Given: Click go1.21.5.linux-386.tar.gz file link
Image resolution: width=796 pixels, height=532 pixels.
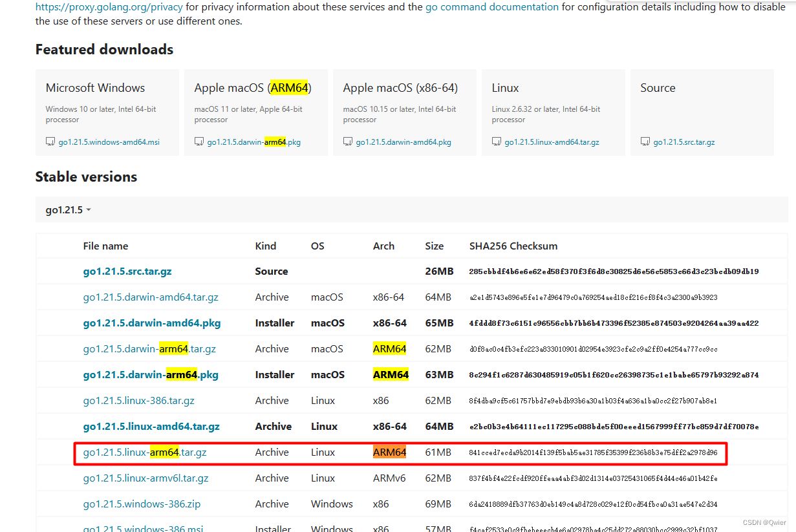Looking at the screenshot, I should (x=139, y=401).
